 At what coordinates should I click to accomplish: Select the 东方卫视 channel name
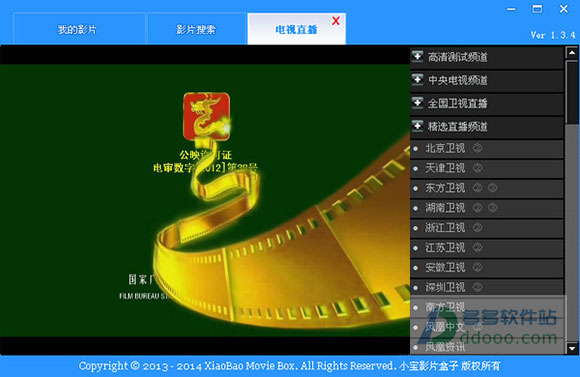coord(445,188)
